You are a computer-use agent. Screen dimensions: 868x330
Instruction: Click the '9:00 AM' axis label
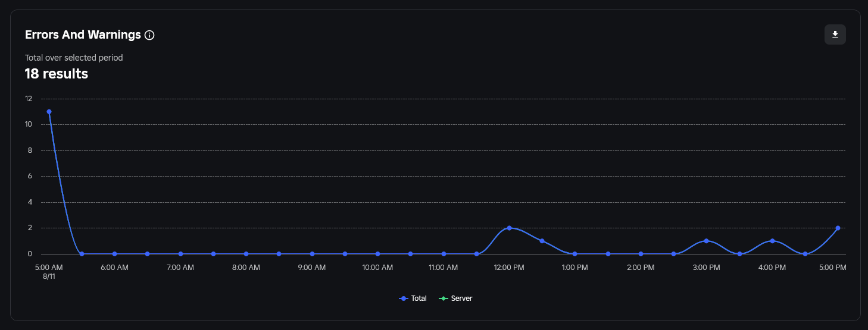pos(312,268)
